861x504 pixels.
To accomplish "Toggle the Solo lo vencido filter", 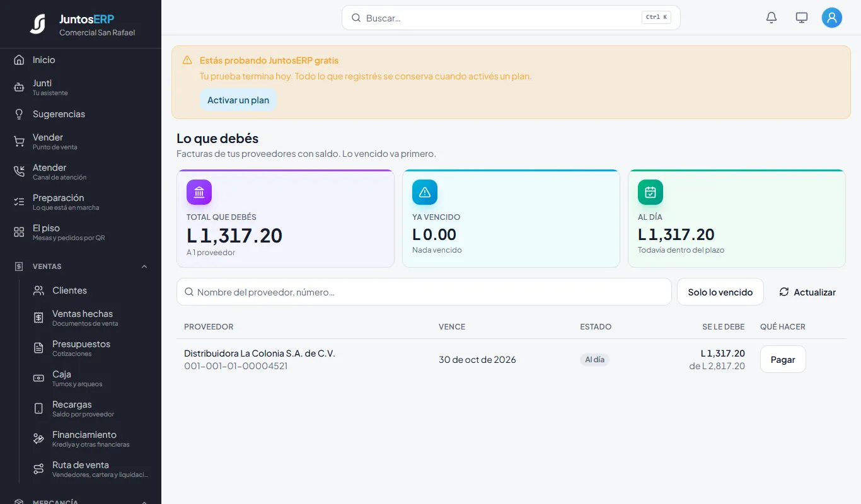I will click(x=720, y=292).
